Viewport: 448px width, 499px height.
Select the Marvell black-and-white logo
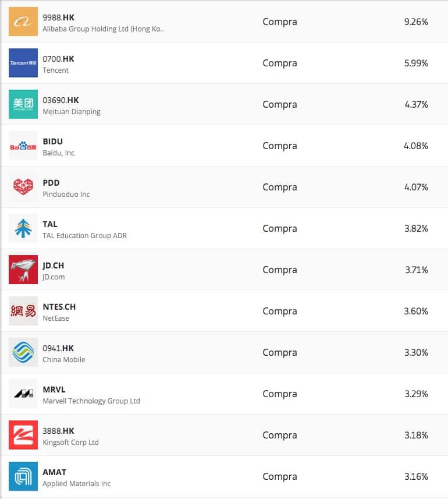(23, 394)
